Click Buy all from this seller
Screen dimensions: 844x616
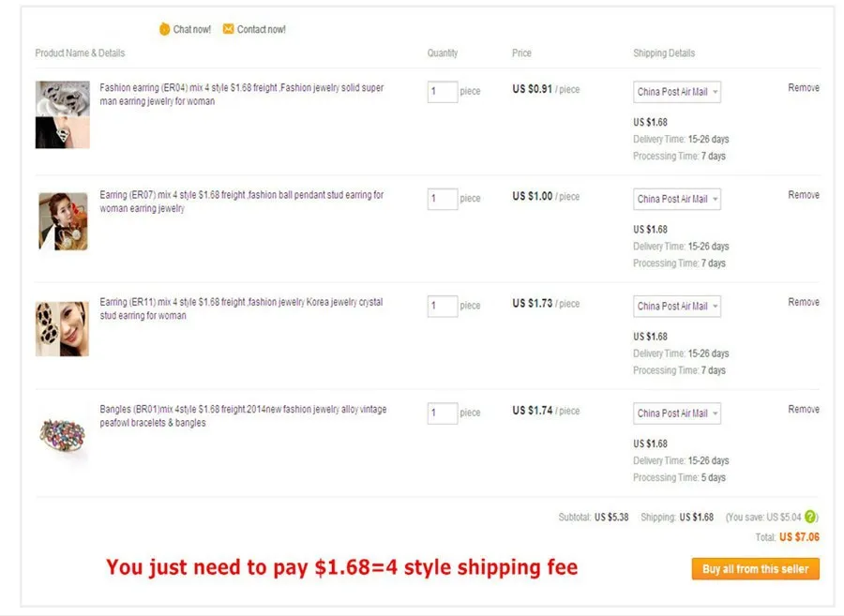point(755,569)
